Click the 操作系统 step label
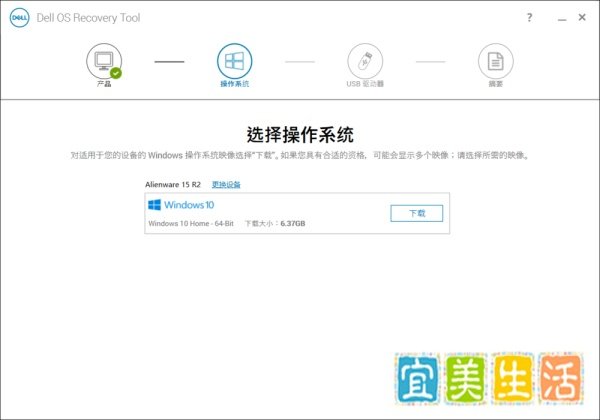This screenshot has height=420, width=600. pos(235,84)
